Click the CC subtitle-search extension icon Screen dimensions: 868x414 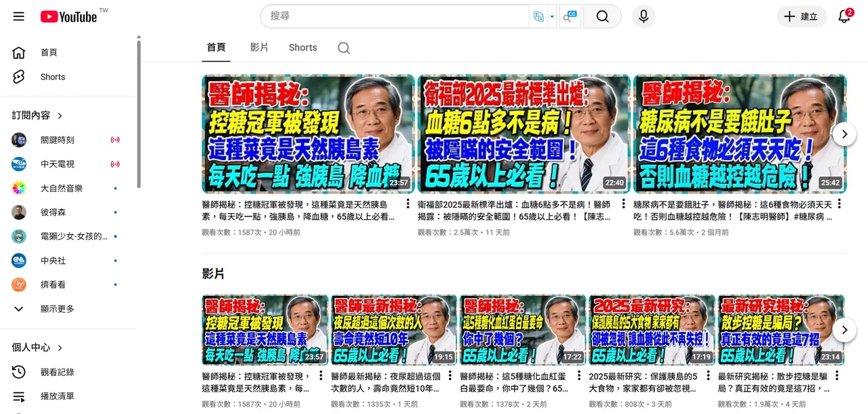point(568,16)
